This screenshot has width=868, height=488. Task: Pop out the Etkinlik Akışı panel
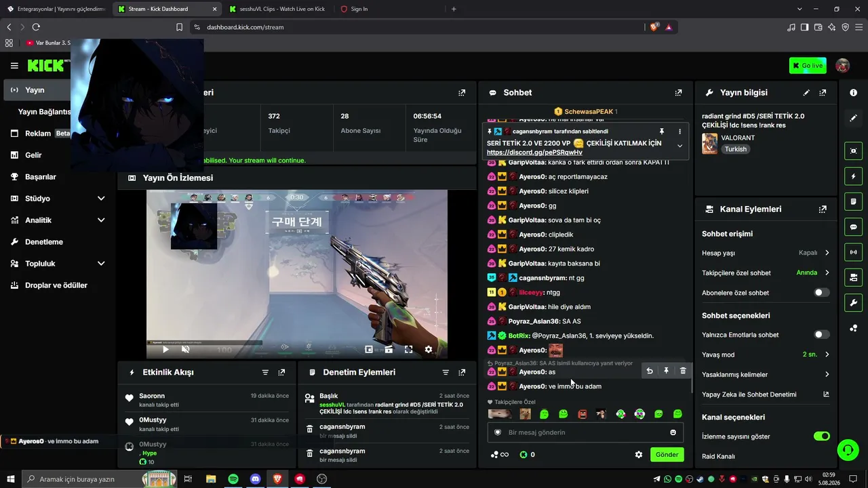tap(281, 372)
